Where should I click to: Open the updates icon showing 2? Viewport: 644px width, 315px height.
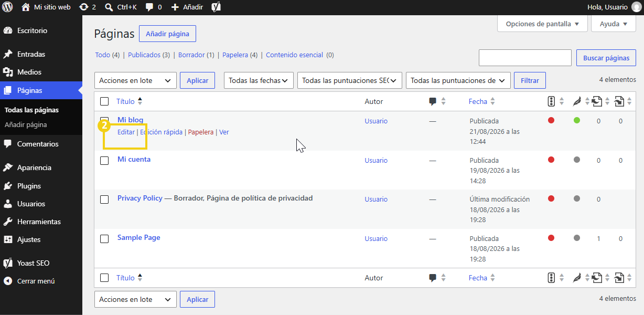[83, 7]
